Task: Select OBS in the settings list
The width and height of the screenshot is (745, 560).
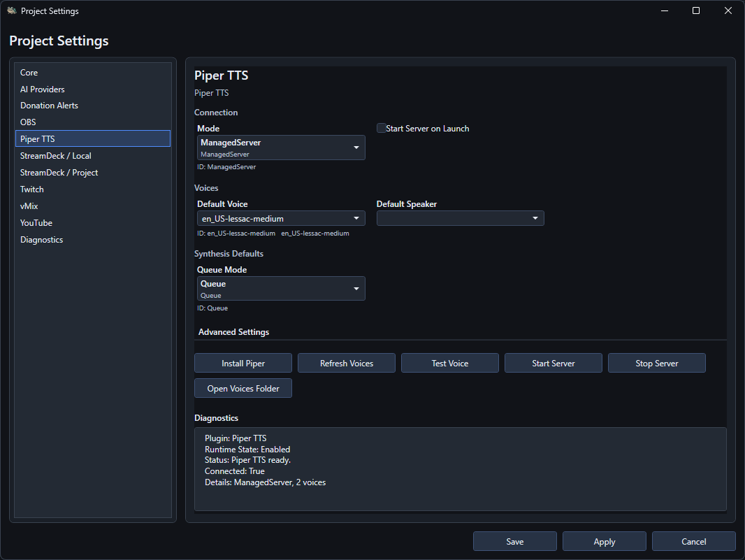Action: (x=92, y=122)
